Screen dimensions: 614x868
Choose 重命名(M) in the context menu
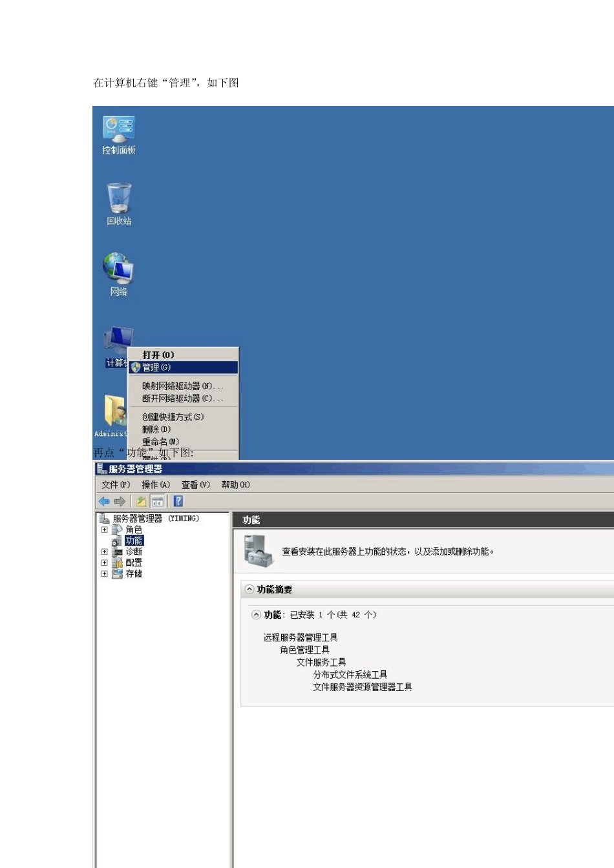pyautogui.click(x=184, y=442)
